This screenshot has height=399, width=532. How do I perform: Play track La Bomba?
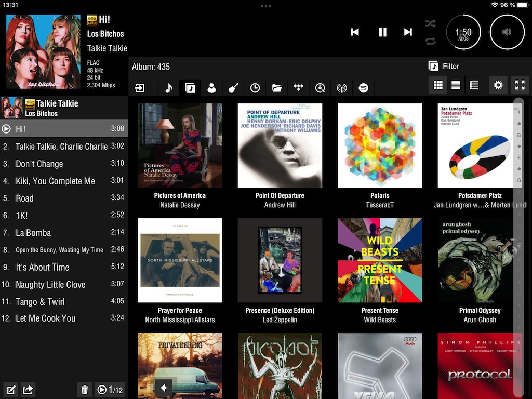tap(64, 232)
